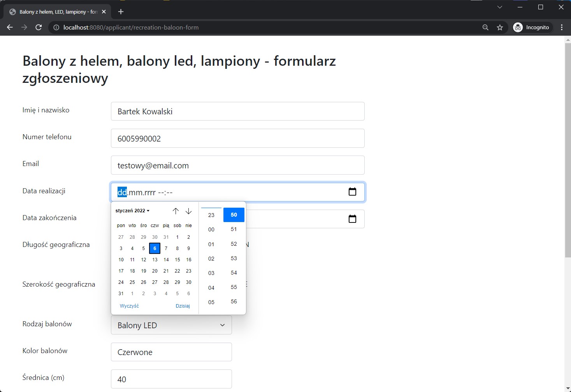
Task: Select day 23 in the calendar
Action: (188, 271)
